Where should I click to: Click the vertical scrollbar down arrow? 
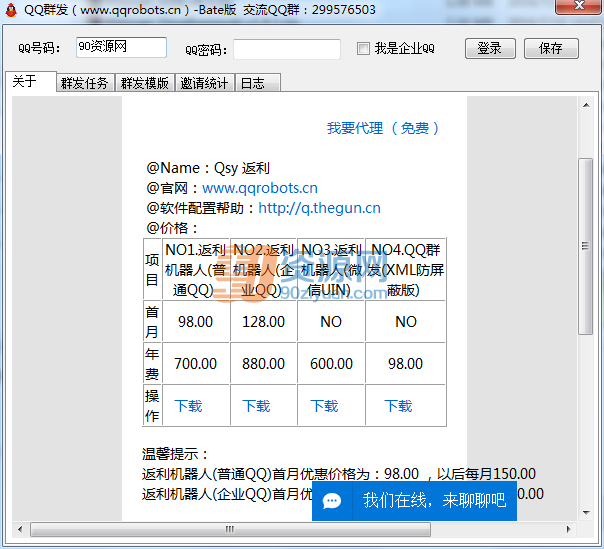(586, 513)
